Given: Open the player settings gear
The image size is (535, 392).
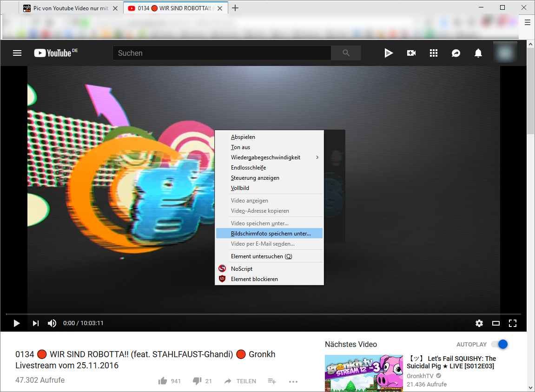Looking at the screenshot, I should pos(479,323).
